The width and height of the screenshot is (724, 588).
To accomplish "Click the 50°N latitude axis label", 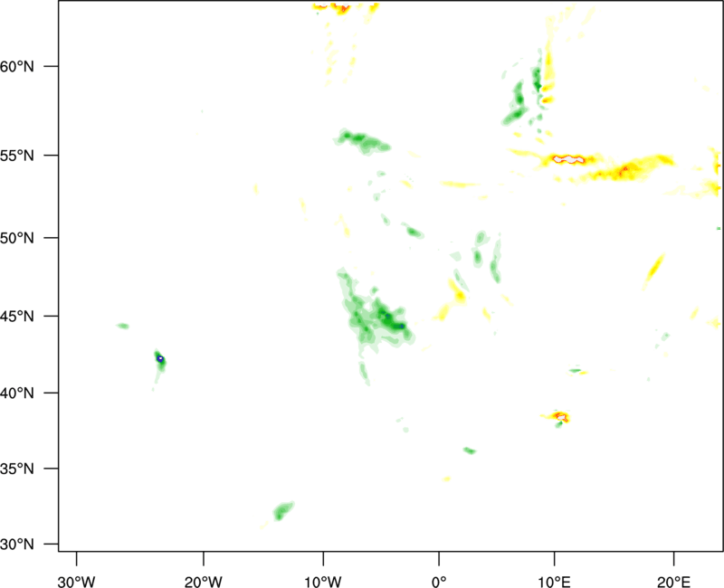I will click(x=17, y=238).
